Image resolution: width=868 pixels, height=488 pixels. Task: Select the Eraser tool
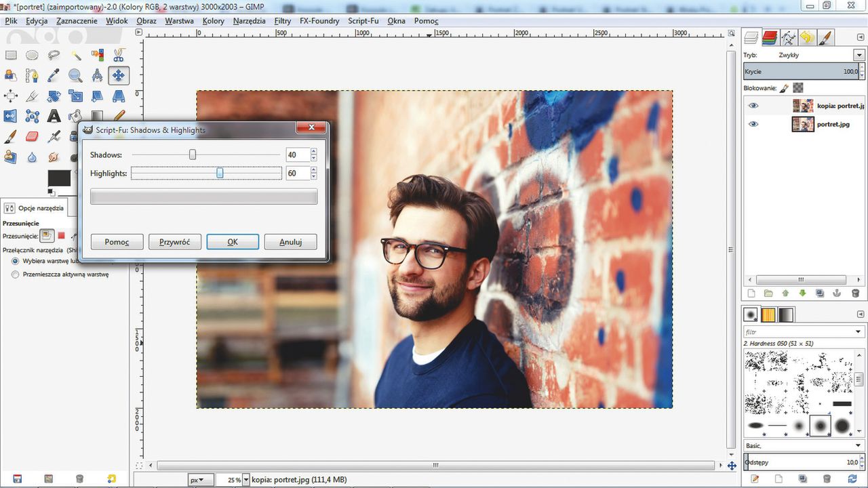pos(32,137)
